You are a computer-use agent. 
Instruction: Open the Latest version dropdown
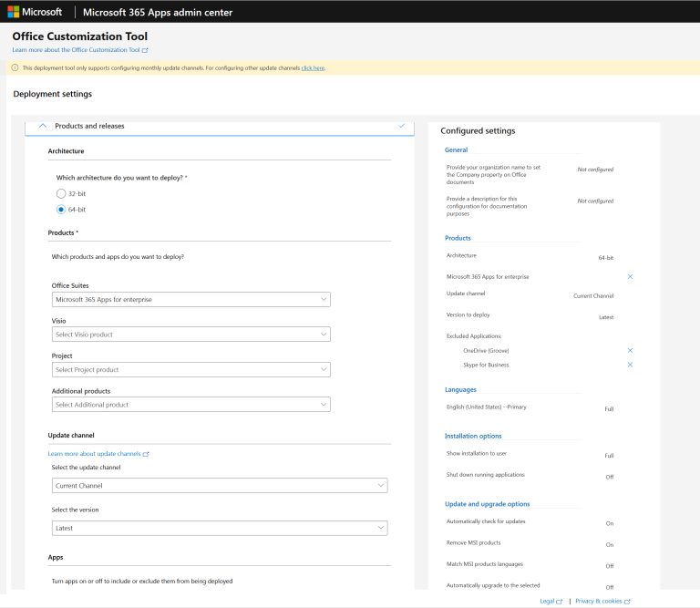point(220,528)
